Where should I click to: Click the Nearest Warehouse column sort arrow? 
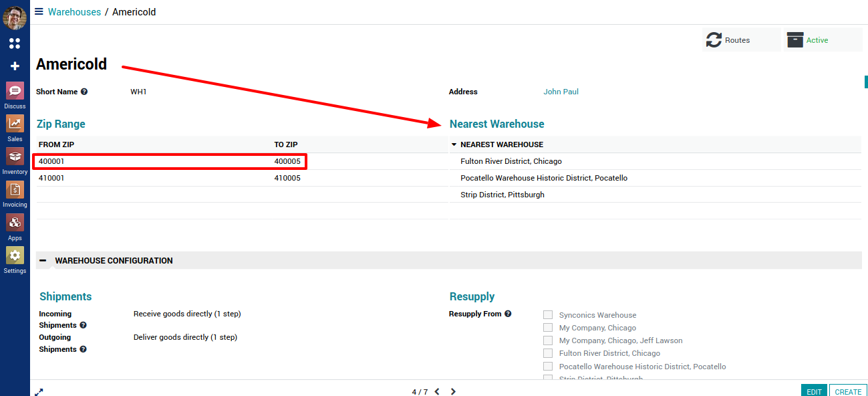click(x=454, y=144)
